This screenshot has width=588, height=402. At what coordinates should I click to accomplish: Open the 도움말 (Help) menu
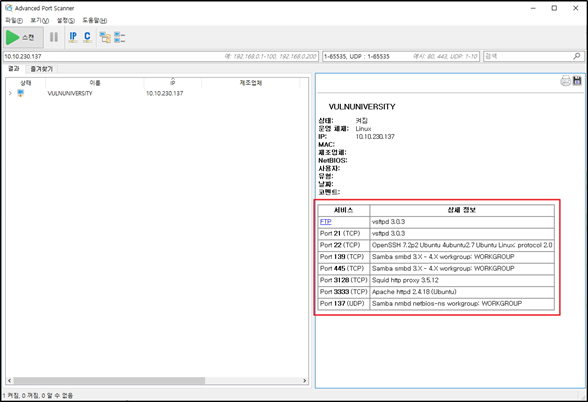pos(95,20)
